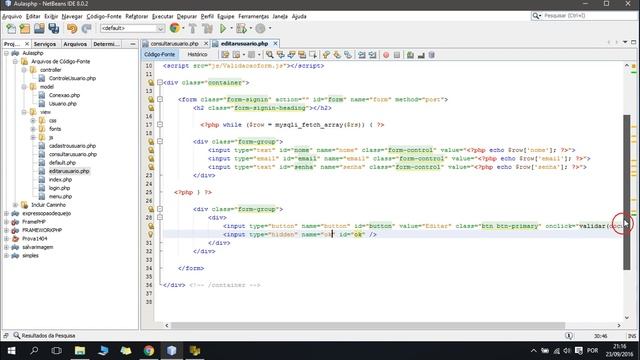Start macro recording red circle icon
Viewport: 640px width, 360px height.
pyautogui.click(x=386, y=55)
